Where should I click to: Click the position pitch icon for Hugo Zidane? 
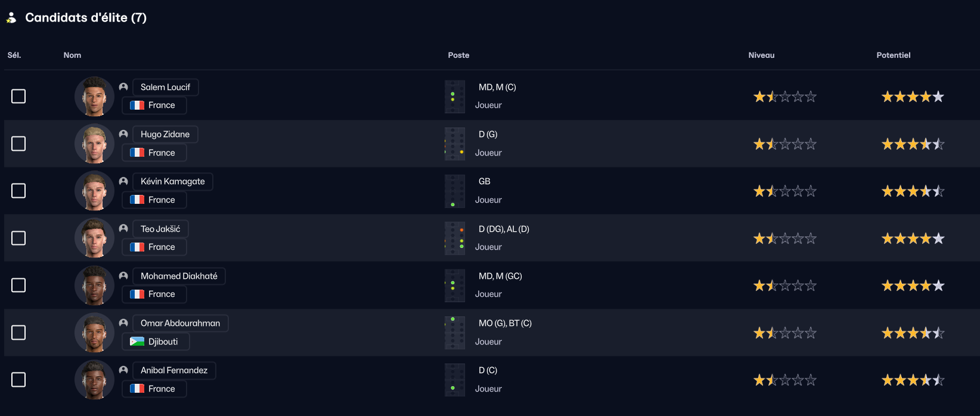coord(455,144)
